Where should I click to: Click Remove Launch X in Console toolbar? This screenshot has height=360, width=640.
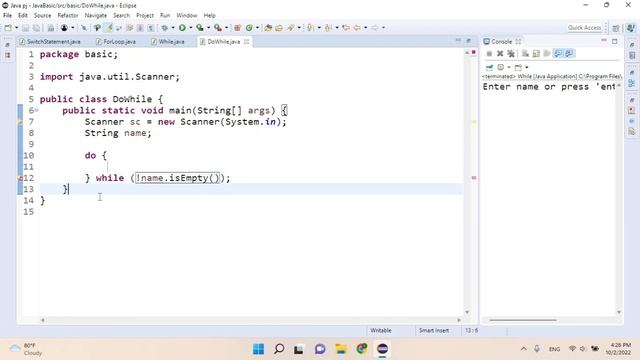pyautogui.click(x=500, y=53)
